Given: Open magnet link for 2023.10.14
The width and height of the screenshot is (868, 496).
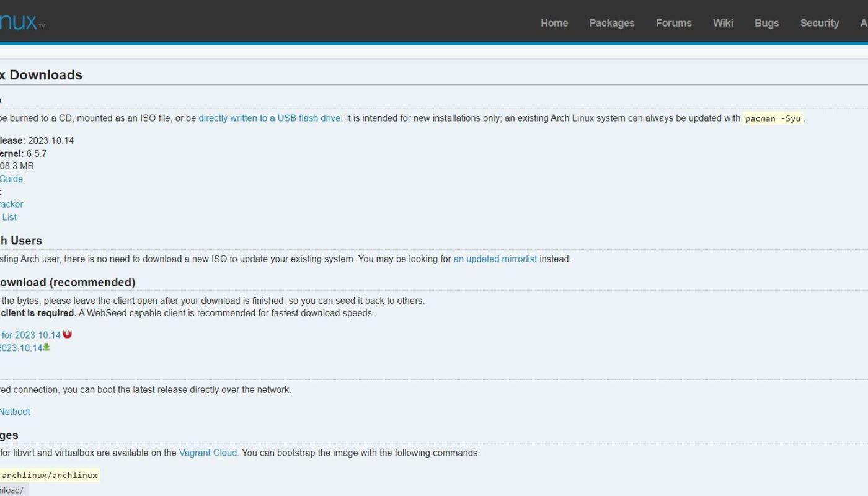Looking at the screenshot, I should click(x=30, y=335).
